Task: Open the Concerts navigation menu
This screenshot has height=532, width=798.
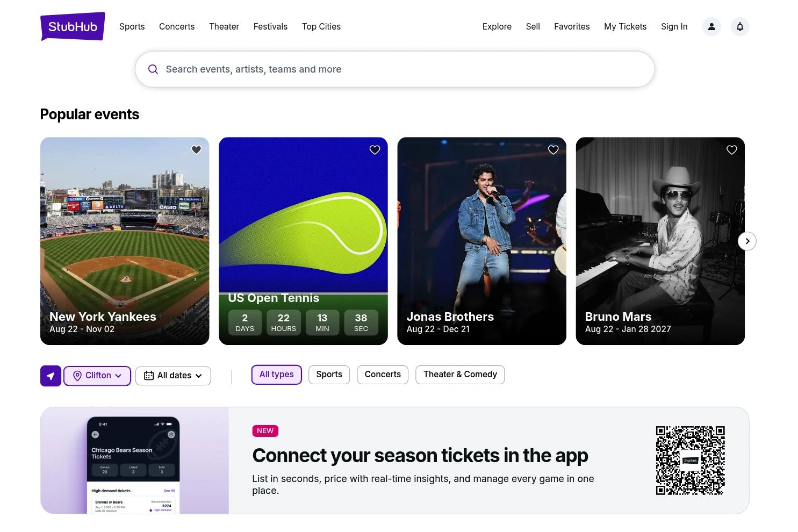Action: [177, 26]
